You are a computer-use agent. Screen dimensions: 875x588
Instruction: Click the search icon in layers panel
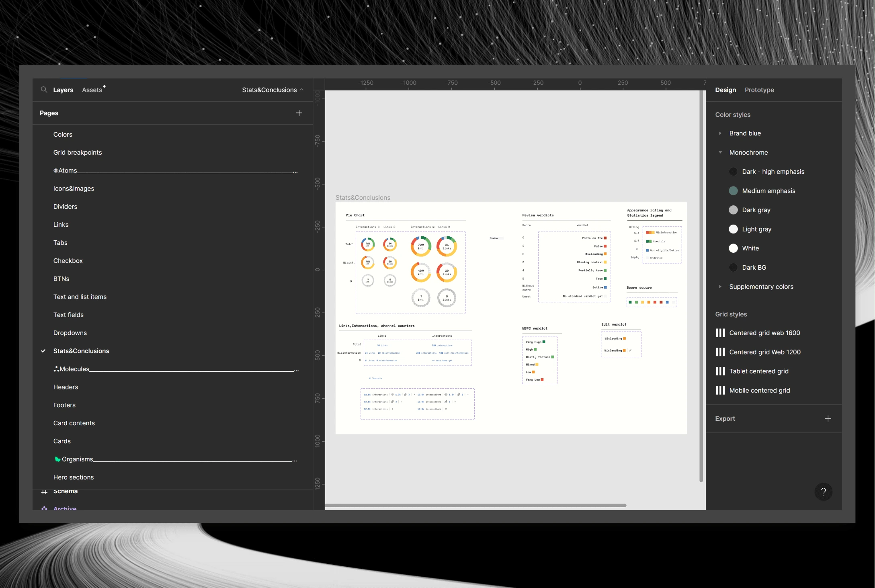point(43,90)
